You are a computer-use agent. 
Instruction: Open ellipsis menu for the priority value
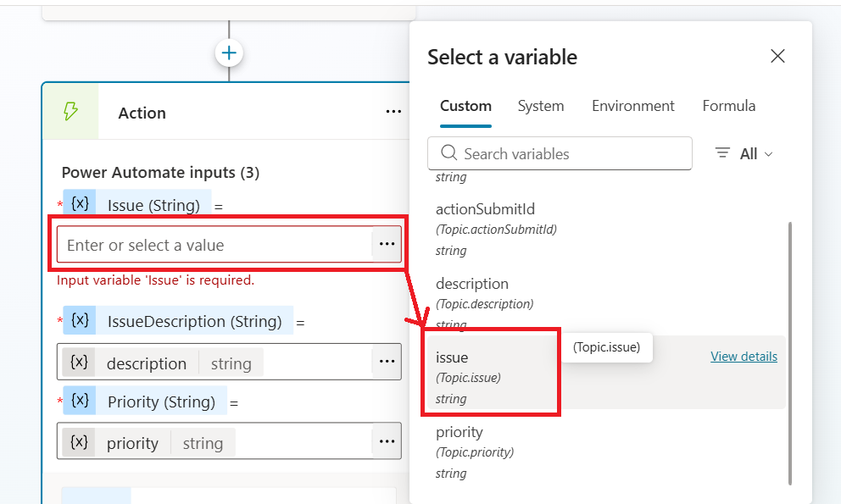[387, 441]
